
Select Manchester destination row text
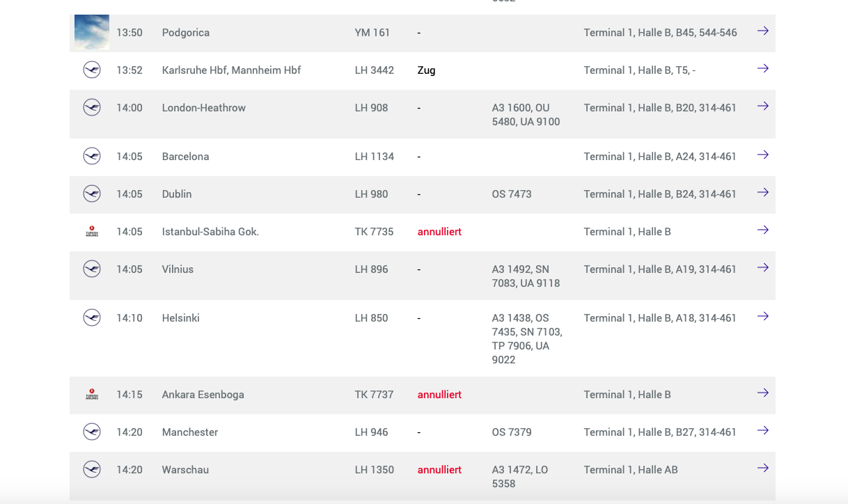pos(190,432)
